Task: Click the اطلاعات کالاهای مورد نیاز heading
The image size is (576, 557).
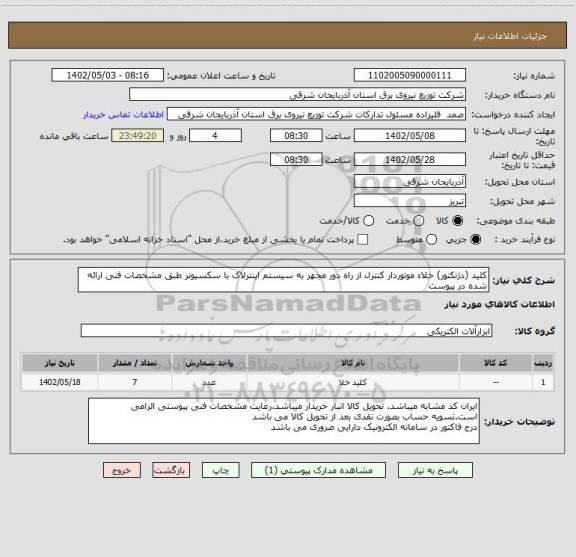Action: click(500, 304)
